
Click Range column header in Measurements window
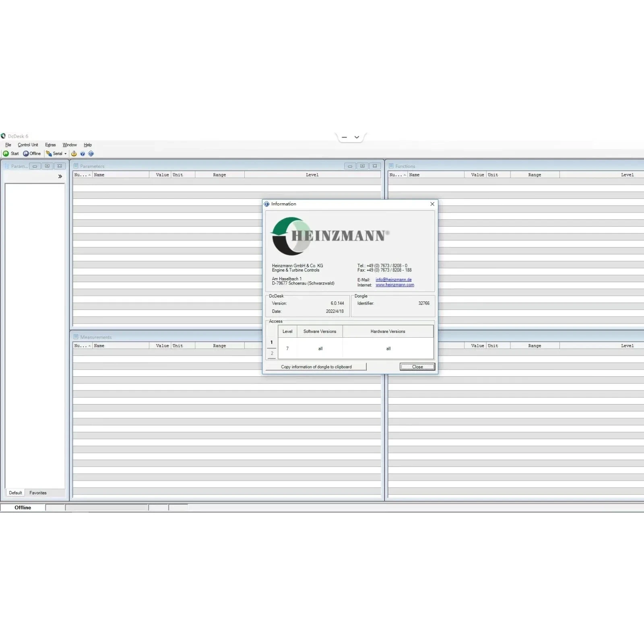click(220, 346)
